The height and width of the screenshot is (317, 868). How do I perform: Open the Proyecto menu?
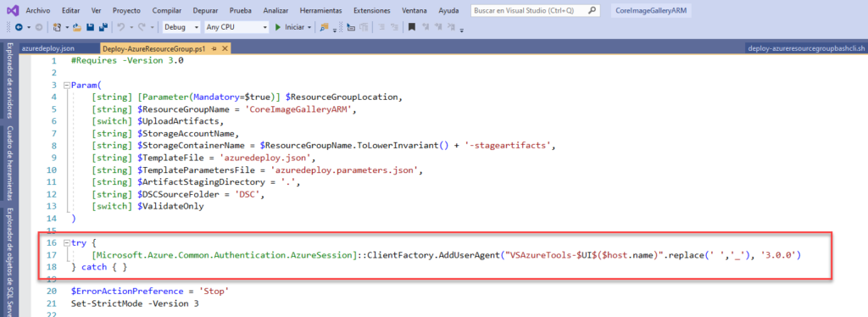click(x=126, y=10)
